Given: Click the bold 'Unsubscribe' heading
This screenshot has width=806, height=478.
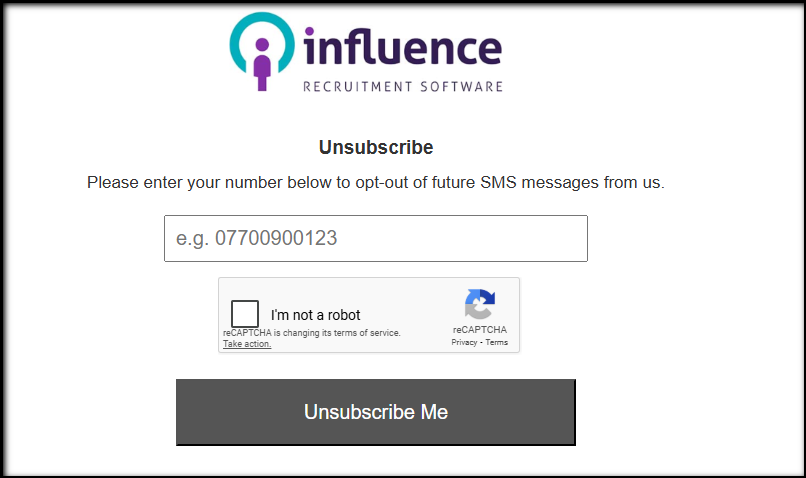Looking at the screenshot, I should [376, 148].
